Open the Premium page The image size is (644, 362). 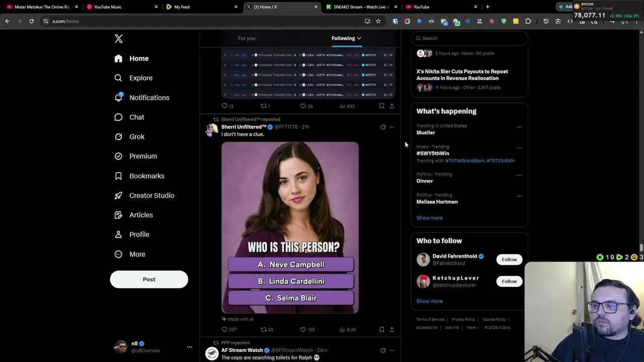135,156
